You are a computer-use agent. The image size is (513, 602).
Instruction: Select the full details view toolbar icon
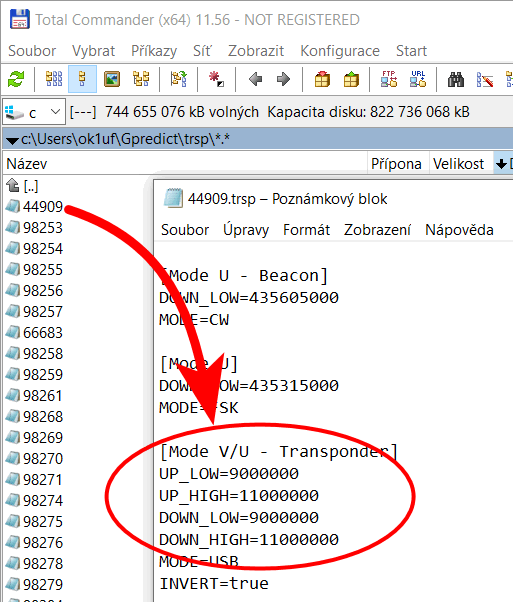(x=82, y=79)
